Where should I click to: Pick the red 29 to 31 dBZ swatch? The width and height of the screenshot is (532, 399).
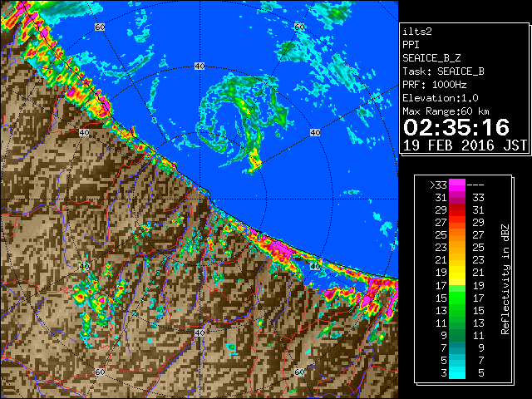click(457, 210)
